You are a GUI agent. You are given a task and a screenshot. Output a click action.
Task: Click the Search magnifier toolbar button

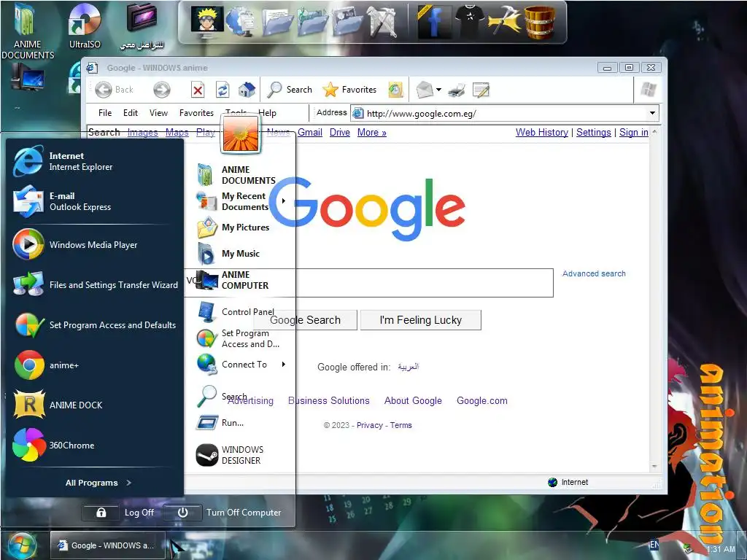pos(289,90)
